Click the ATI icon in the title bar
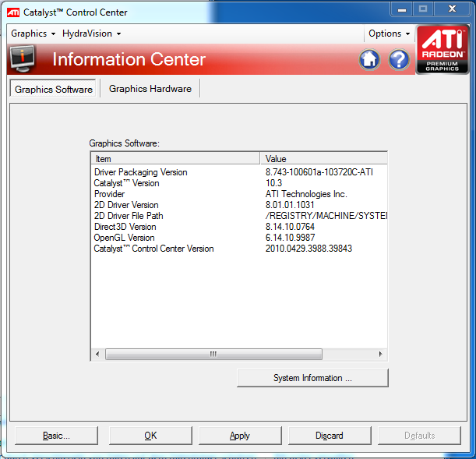Screen dimensions: 476x459 click(13, 12)
